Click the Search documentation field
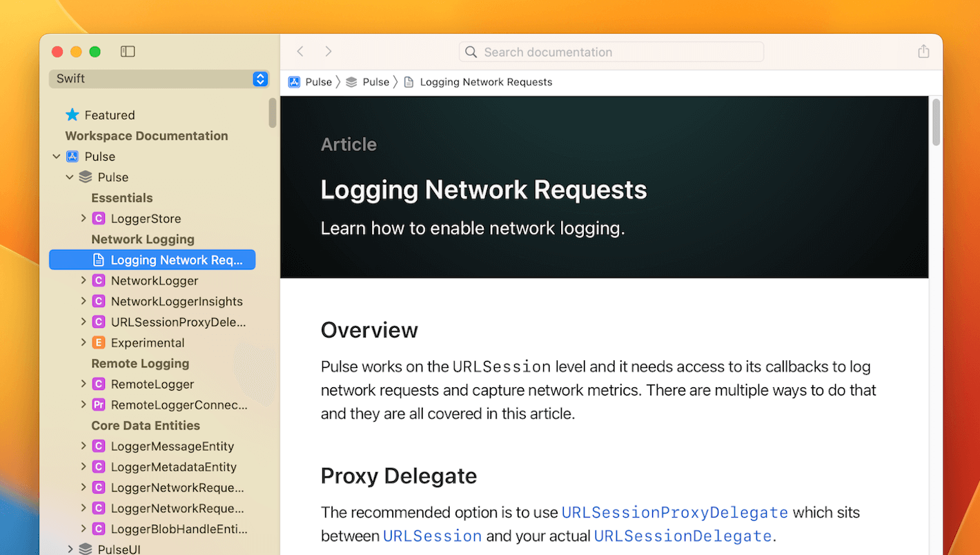 click(x=611, y=52)
